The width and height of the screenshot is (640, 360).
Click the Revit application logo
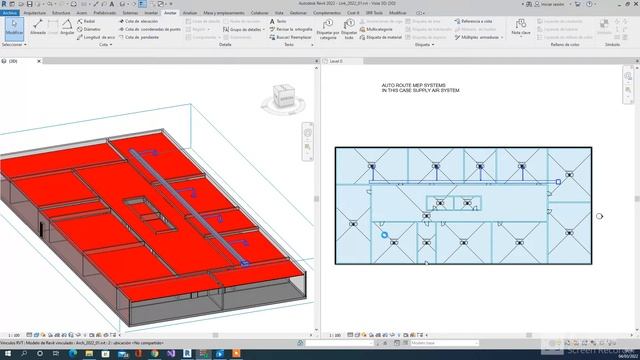click(x=4, y=4)
